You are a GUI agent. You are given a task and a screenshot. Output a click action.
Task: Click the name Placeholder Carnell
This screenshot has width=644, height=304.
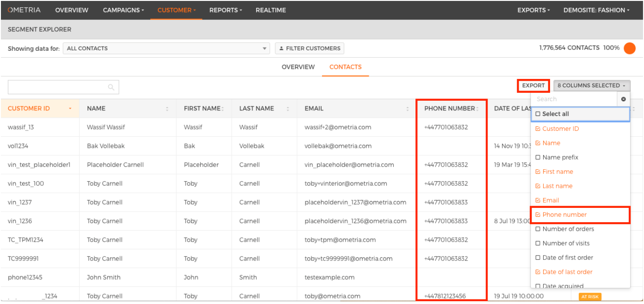(x=115, y=165)
